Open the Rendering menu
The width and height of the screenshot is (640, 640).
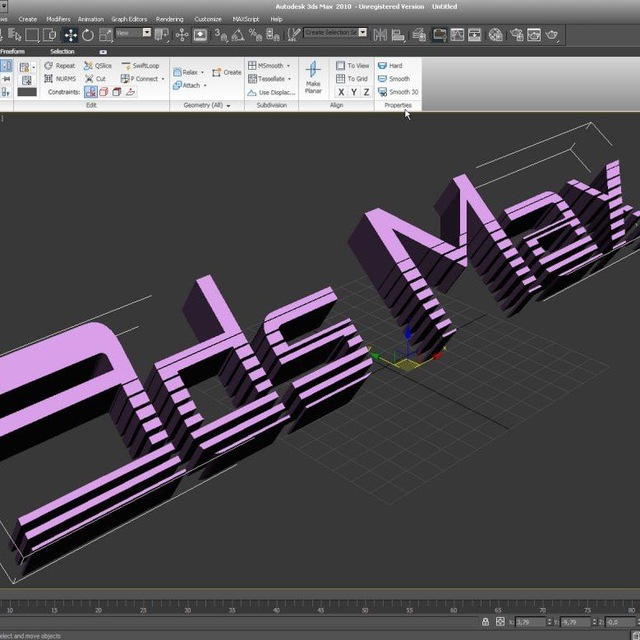point(169,19)
